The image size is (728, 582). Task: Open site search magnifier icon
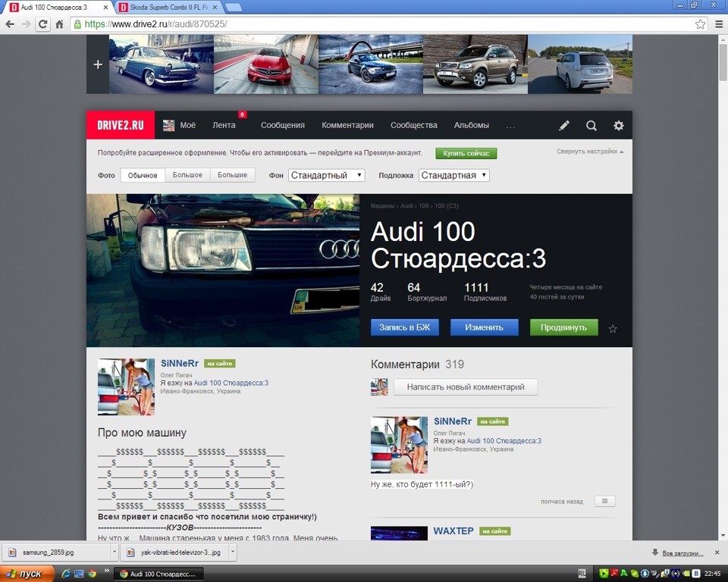point(591,125)
